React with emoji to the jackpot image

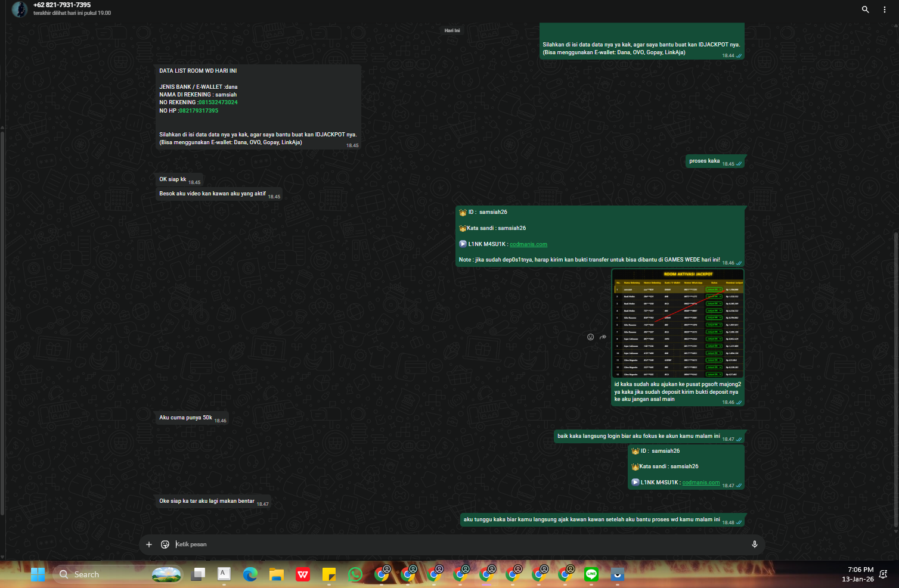590,337
